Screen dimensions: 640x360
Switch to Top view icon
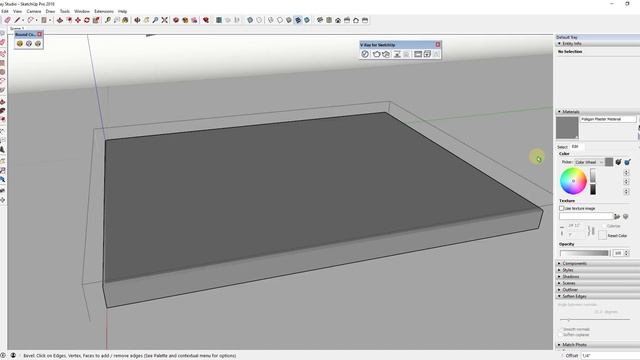[329, 20]
